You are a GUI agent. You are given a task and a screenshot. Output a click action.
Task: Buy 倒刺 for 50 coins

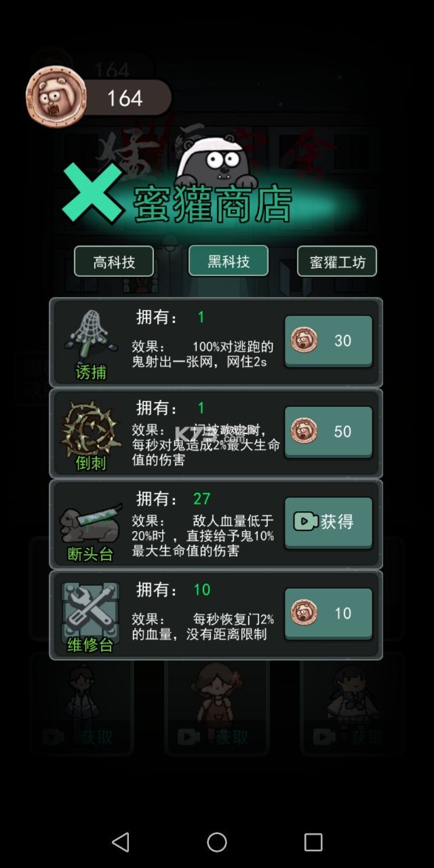click(328, 432)
